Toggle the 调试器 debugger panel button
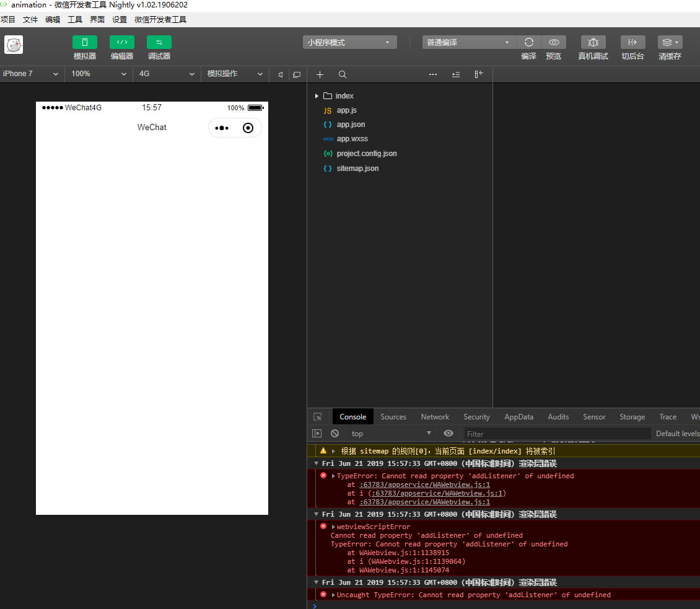This screenshot has width=700, height=609. [159, 42]
